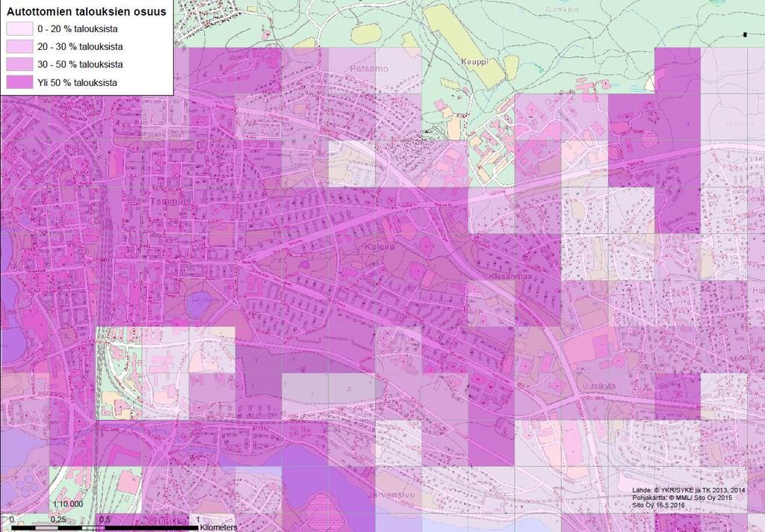Click the '0,25' scale bar tick label

tap(58, 519)
